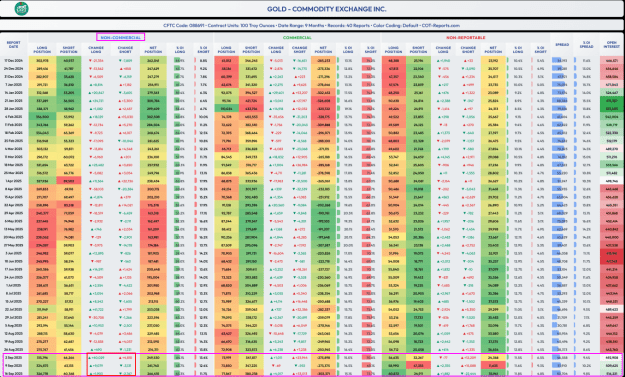The width and height of the screenshot is (625, 377).
Task: Click Non-Commercial Short Position column header
Action: (x=68, y=49)
